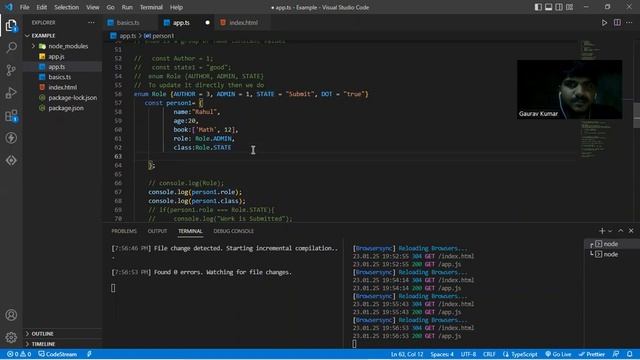Open the Run menu
640x360 pixels.
[x=127, y=7]
